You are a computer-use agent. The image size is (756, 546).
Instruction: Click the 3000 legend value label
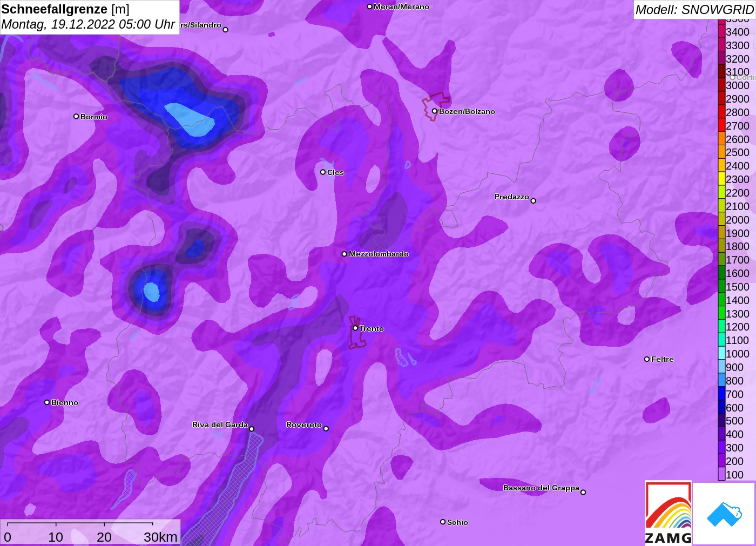click(738, 85)
